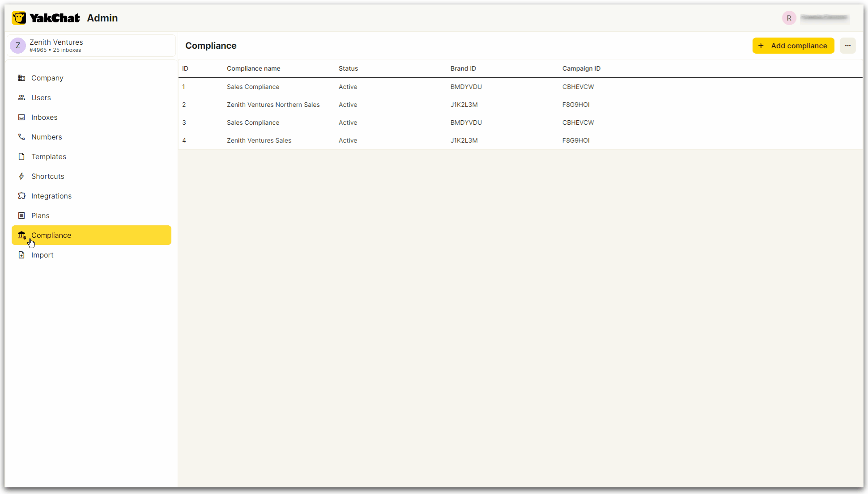
Task: Click the Shortcuts lightning bolt icon
Action: [21, 176]
